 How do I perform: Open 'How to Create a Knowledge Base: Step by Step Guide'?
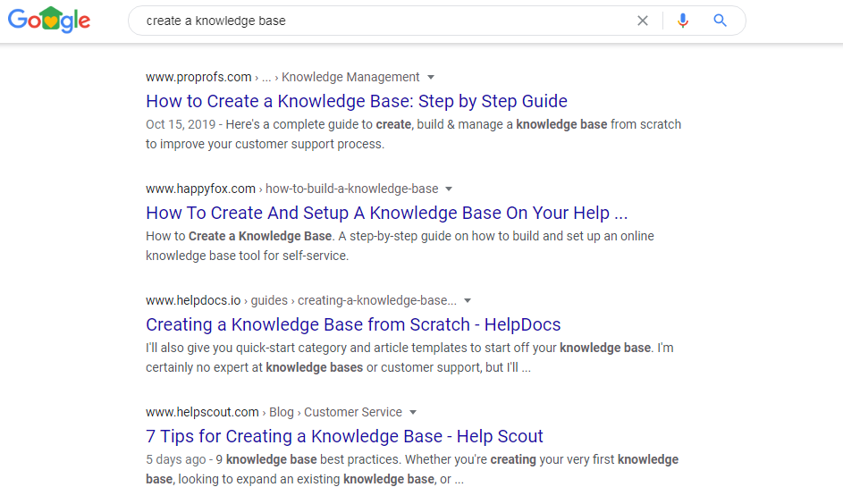click(x=357, y=101)
